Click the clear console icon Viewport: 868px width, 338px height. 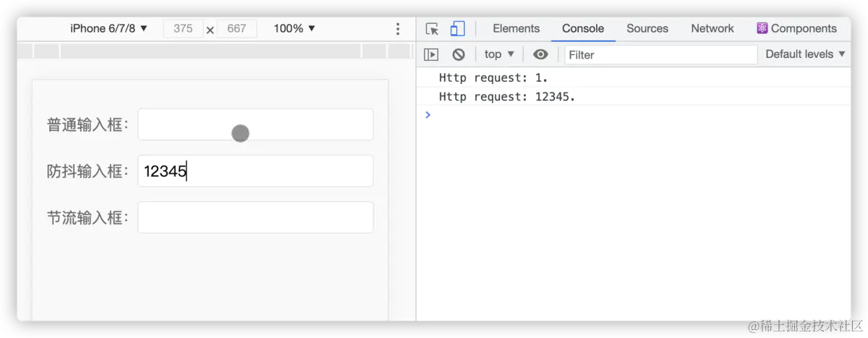coord(458,54)
